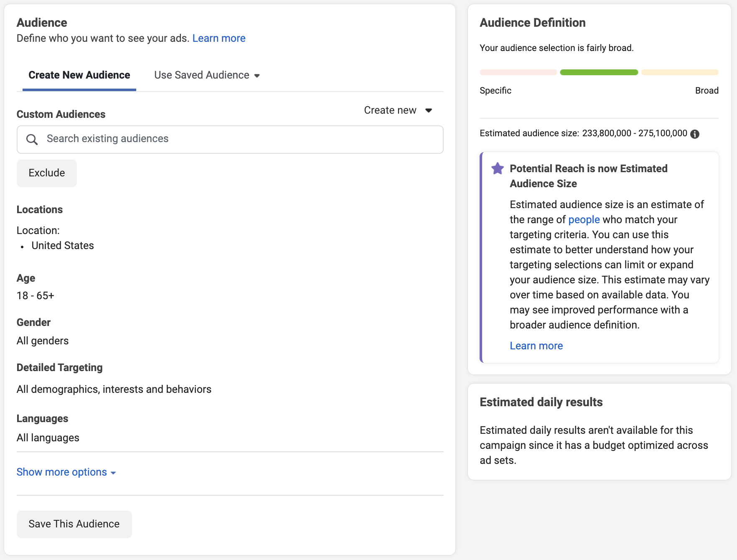Expand Show more options
Viewport: 737px width, 560px height.
click(66, 472)
